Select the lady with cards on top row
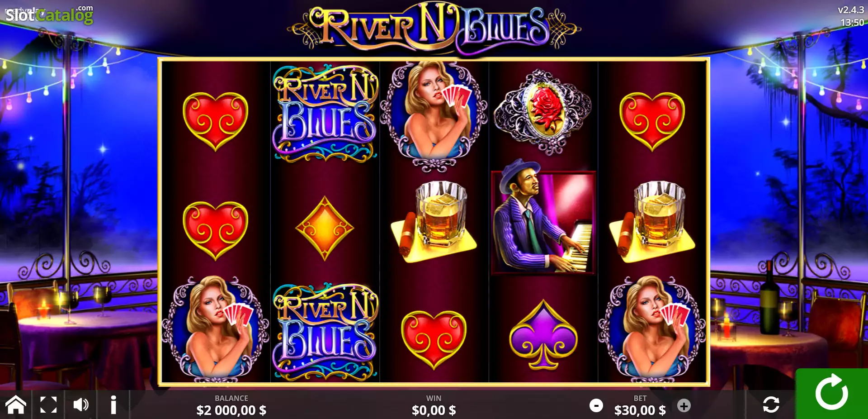The width and height of the screenshot is (868, 419). coord(434,115)
